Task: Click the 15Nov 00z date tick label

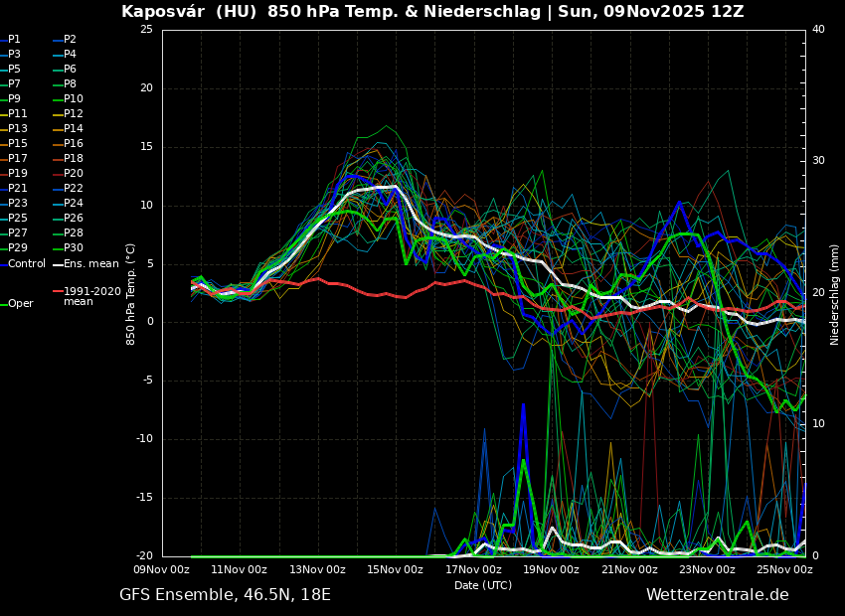Action: point(395,570)
